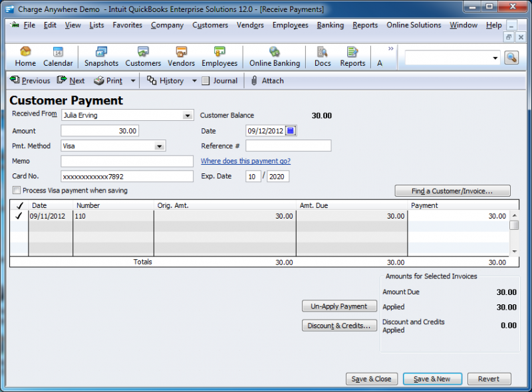Image resolution: width=532 pixels, height=392 pixels.
Task: Select the Customers Center icon
Action: pos(142,56)
